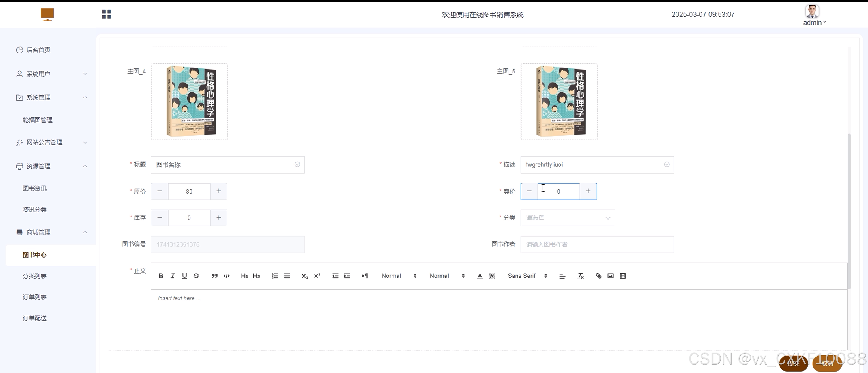
Task: Click the insert video icon in toolbar
Action: pyautogui.click(x=622, y=276)
